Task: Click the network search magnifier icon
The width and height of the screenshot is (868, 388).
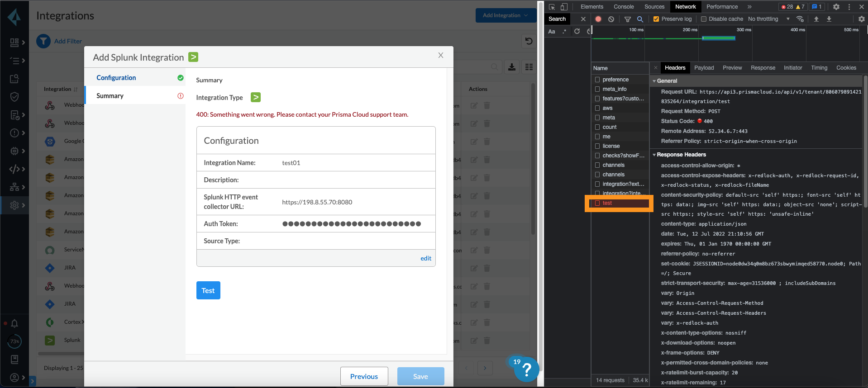Action: (640, 19)
